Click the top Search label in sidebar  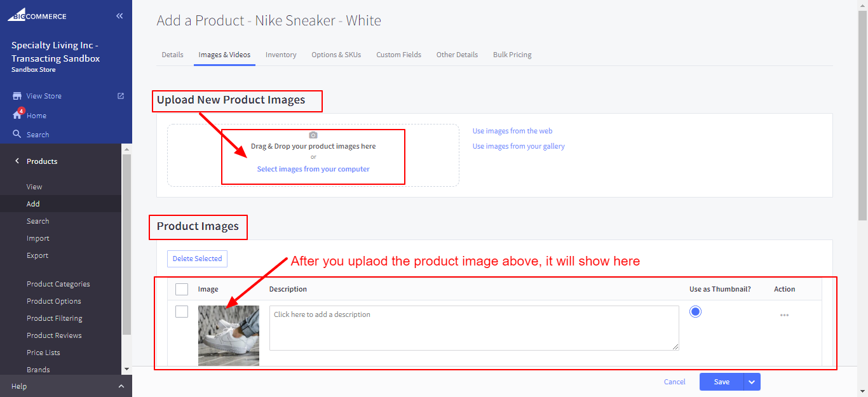(38, 135)
